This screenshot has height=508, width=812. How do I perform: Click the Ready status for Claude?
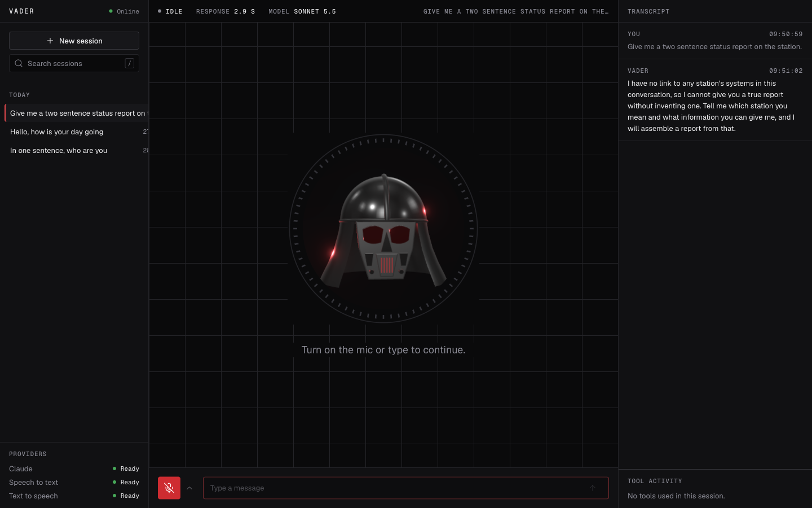click(x=126, y=468)
